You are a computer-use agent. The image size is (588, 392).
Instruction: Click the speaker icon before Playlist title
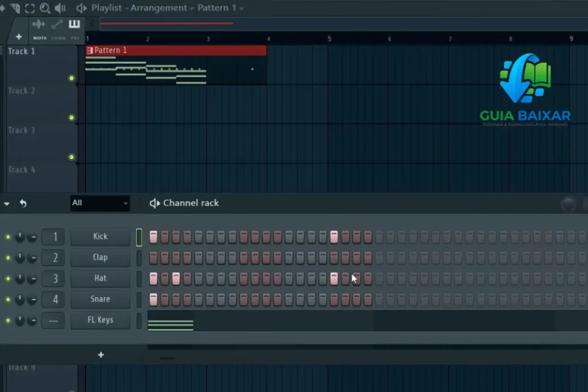point(81,8)
